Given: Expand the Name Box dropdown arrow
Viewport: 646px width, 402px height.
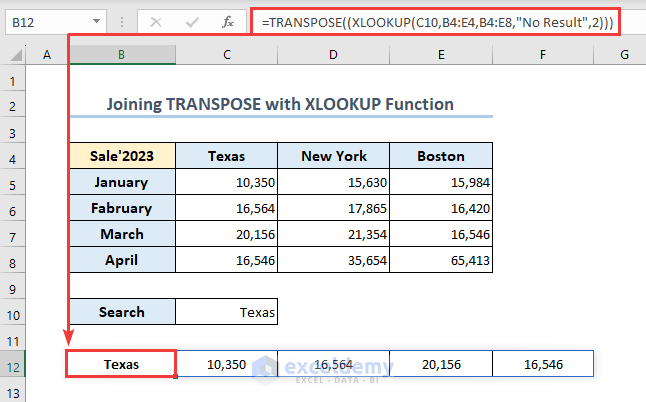Looking at the screenshot, I should [95, 20].
